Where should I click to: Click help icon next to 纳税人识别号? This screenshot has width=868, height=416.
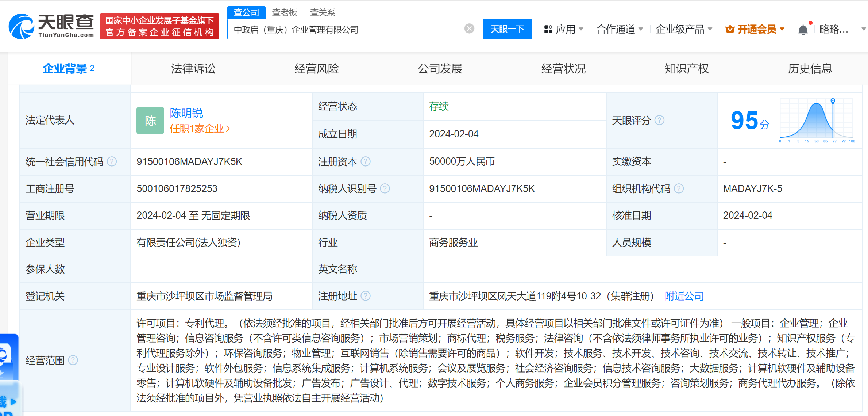[385, 188]
